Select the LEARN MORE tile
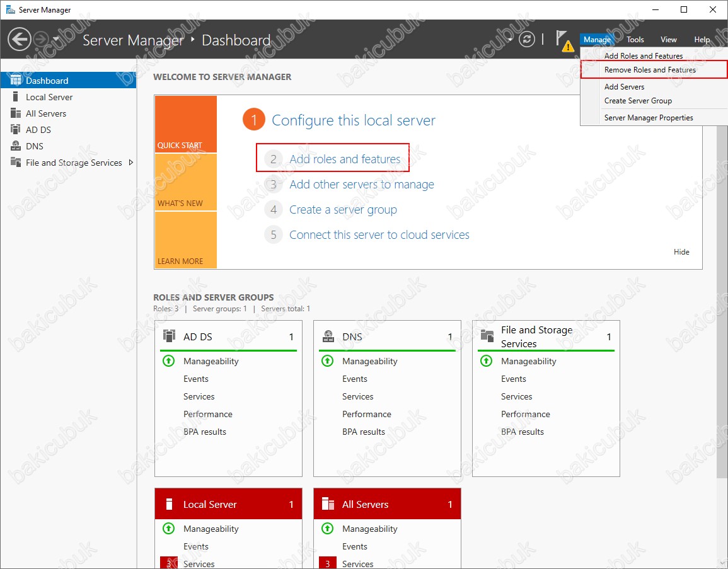The height and width of the screenshot is (569, 728). (186, 240)
